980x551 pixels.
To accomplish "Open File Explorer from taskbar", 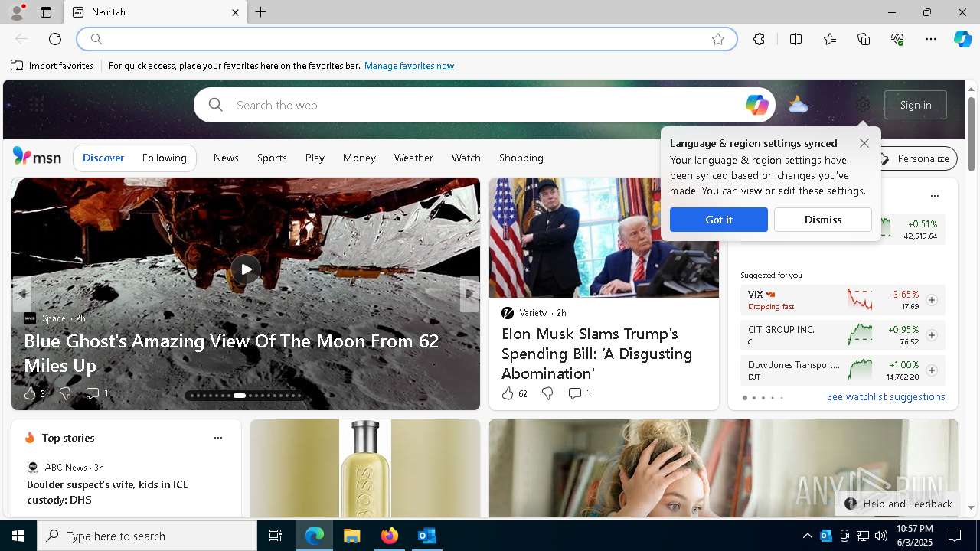I will pyautogui.click(x=351, y=536).
